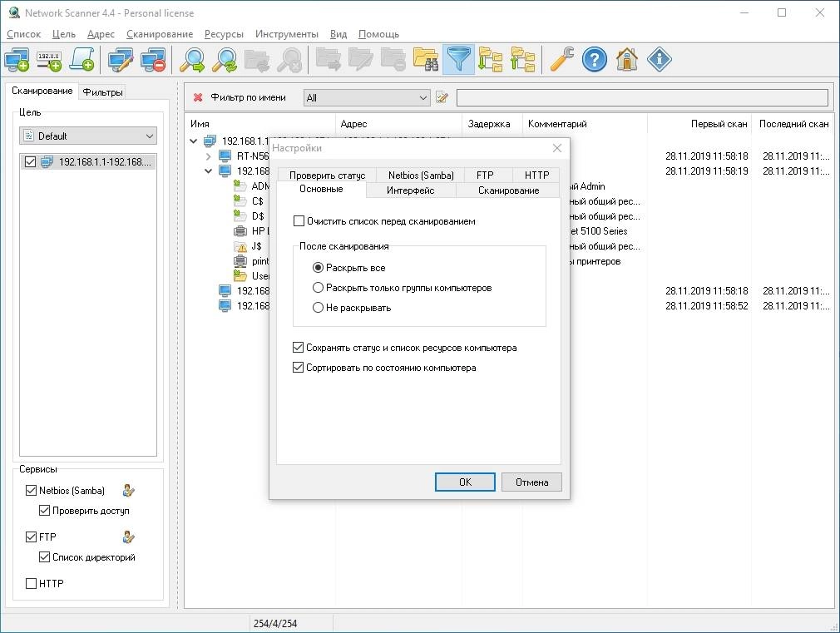Click the greyed edit folder icon
Viewport: 840px width, 633px height.
coord(361,60)
